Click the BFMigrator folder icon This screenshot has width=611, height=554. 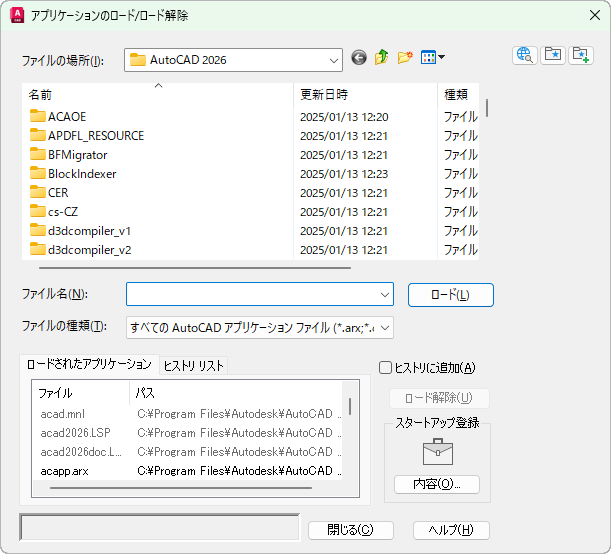[37, 154]
